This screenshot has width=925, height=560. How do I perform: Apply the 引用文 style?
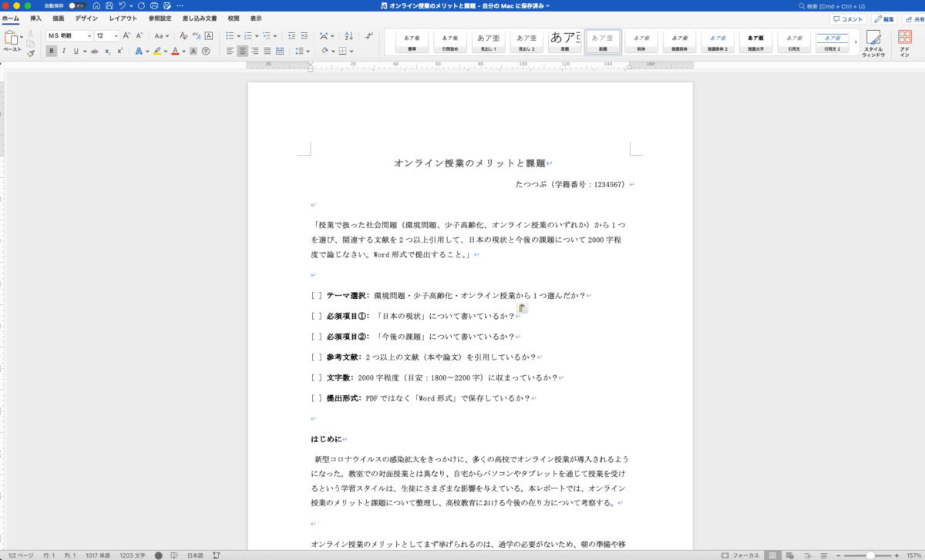(x=794, y=42)
